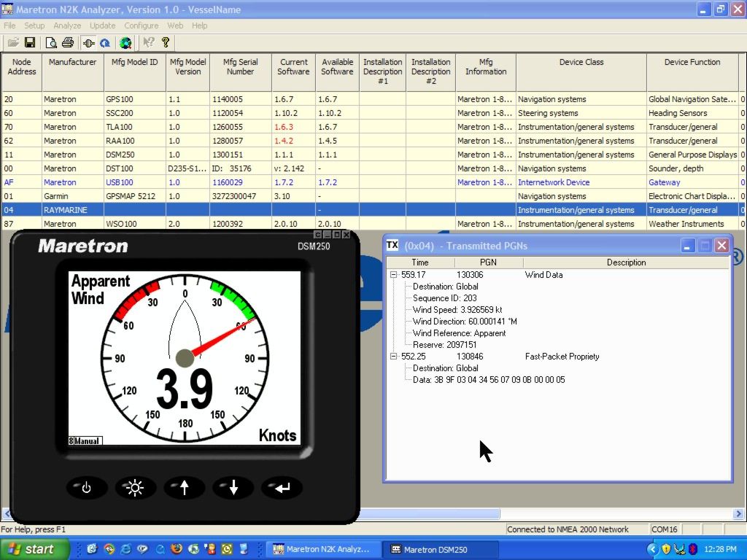This screenshot has height=560, width=747.
Task: Select the DST100 device row
Action: coord(373,168)
